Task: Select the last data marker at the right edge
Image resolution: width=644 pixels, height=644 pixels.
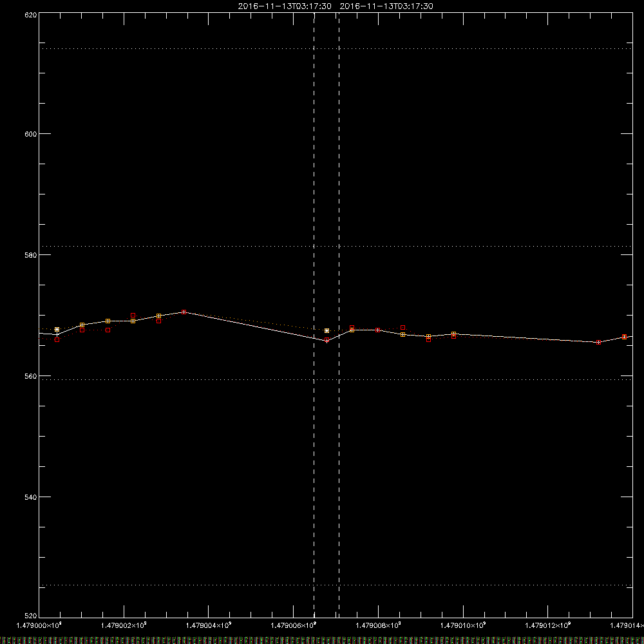Action: tap(624, 337)
